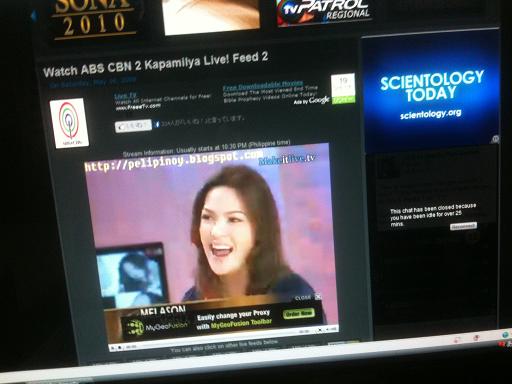Close the MyGeoFusion overlay ad using its X icon
Image resolution: width=512 pixels, height=384 pixels.
318,296
